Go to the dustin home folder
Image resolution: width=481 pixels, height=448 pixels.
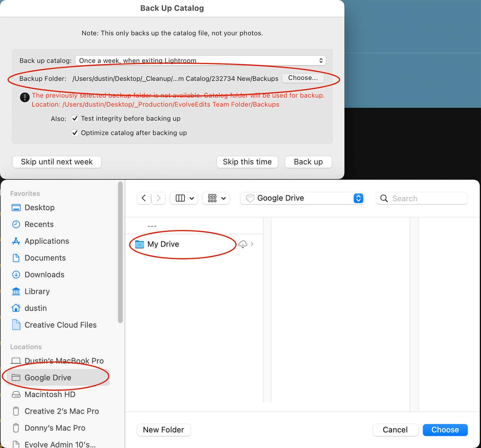tap(35, 308)
